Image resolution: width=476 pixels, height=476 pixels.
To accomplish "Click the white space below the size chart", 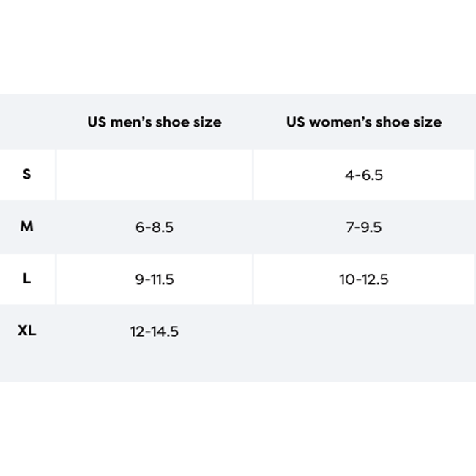I will [238, 428].
